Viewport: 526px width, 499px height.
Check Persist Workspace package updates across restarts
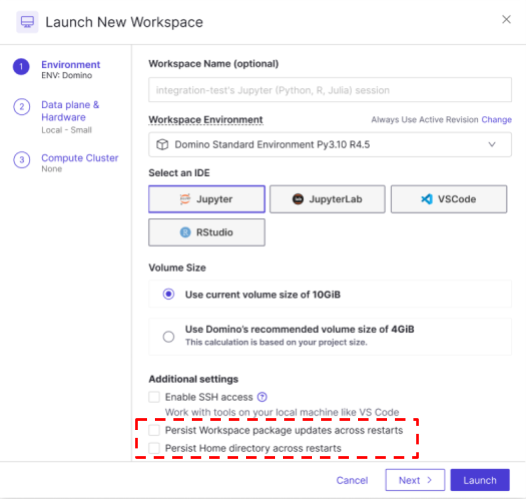[x=154, y=430]
